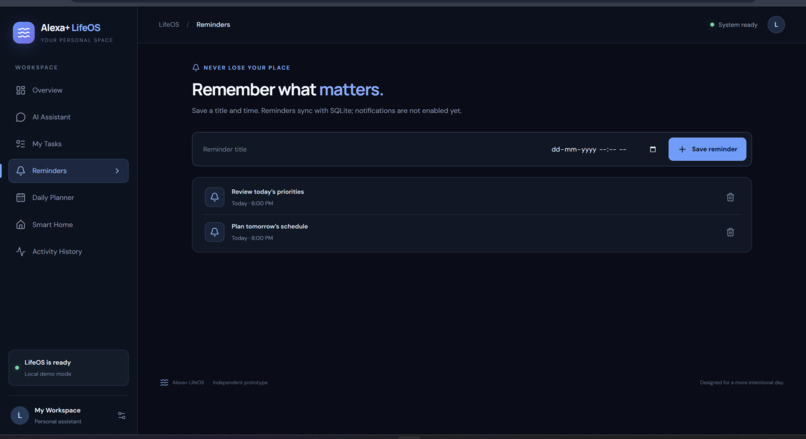806x439 pixels.
Task: Click the My Workspace account label
Action: point(57,410)
